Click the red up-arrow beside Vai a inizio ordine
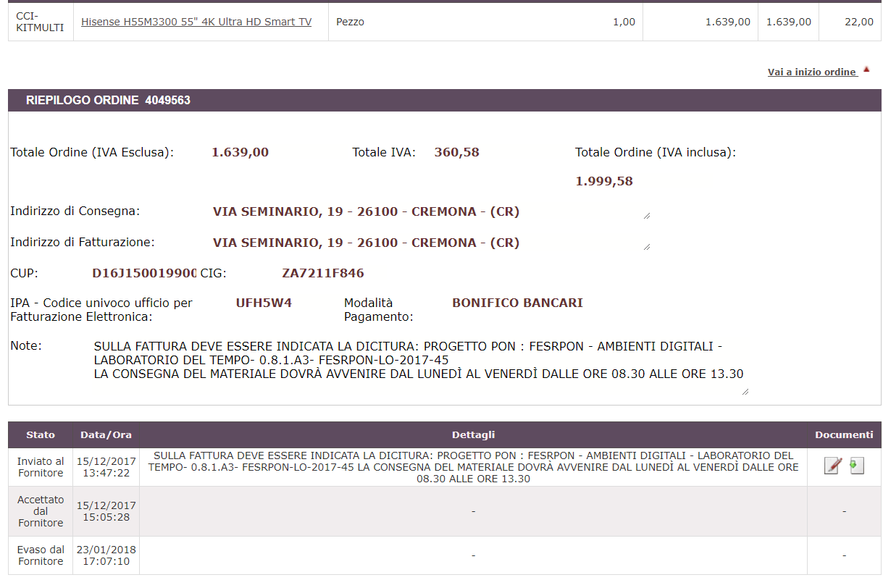The image size is (883, 588). pos(866,70)
